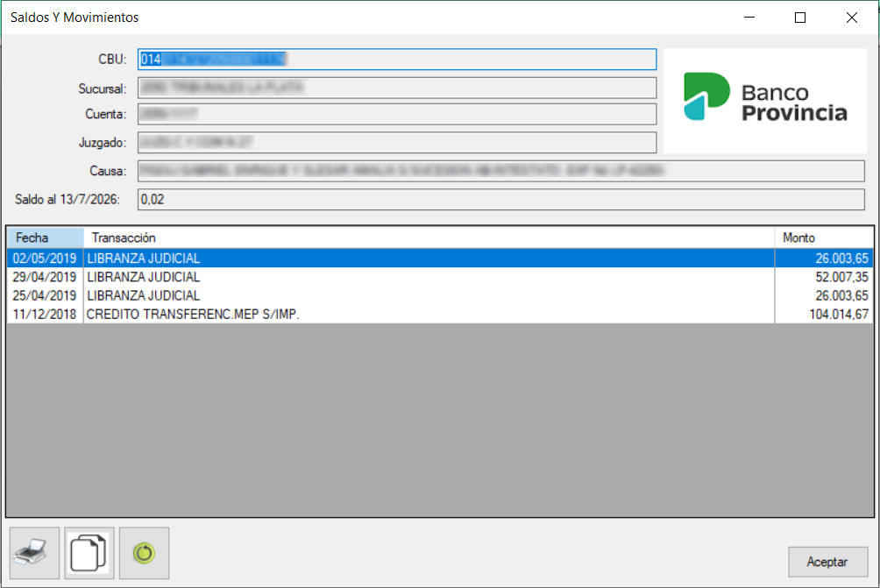This screenshot has width=880, height=588.
Task: Click the Sucursal text field
Action: pyautogui.click(x=397, y=88)
